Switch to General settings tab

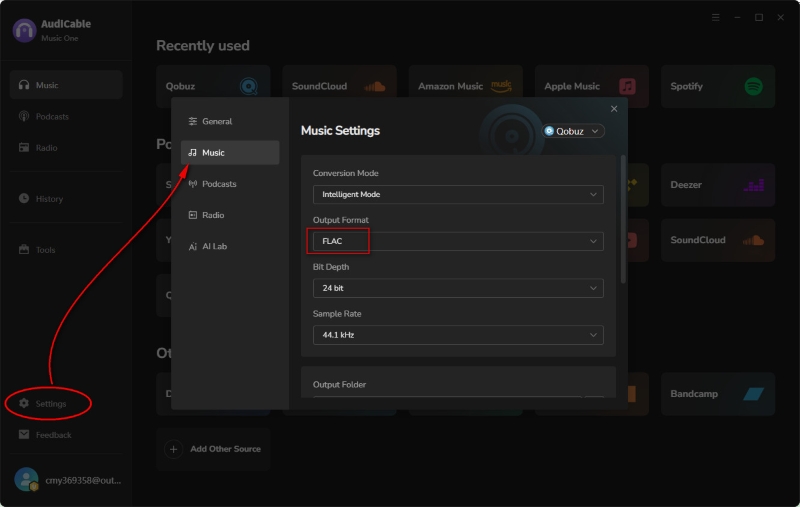point(230,121)
